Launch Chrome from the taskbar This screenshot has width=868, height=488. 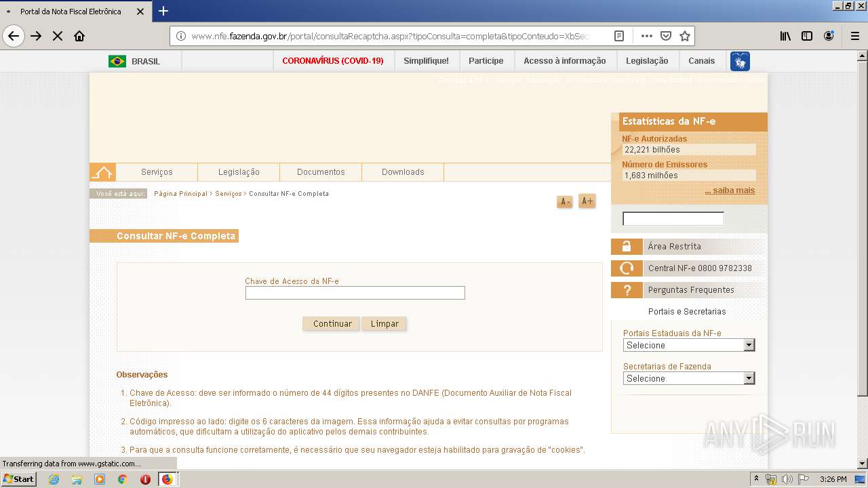tap(123, 479)
